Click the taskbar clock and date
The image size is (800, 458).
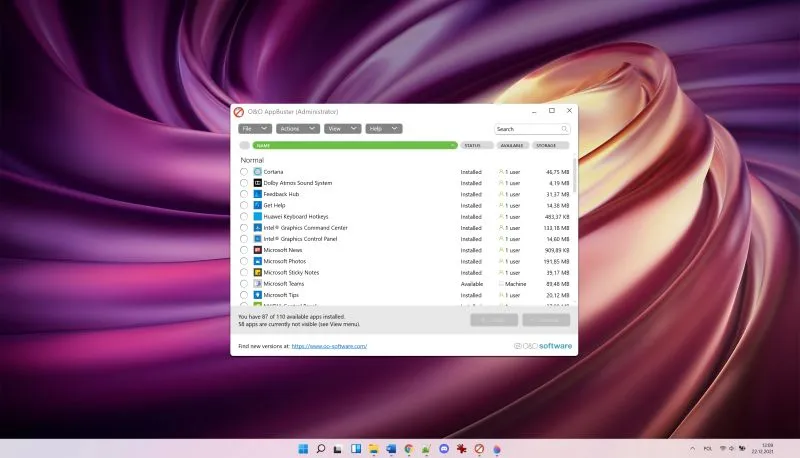click(762, 449)
